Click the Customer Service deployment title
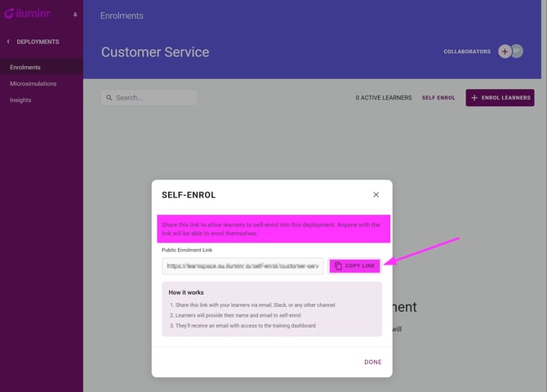Viewport: 547px width, 392px height. click(x=155, y=52)
